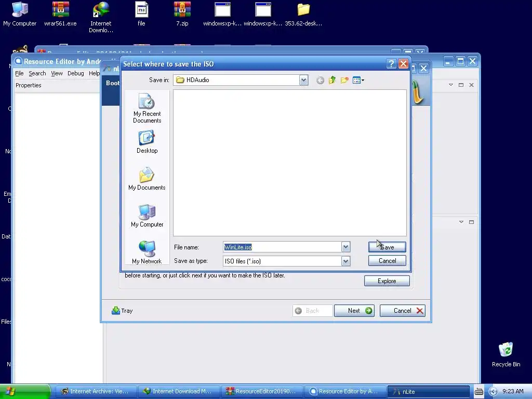Open the My Computer desktop icon

click(x=20, y=14)
